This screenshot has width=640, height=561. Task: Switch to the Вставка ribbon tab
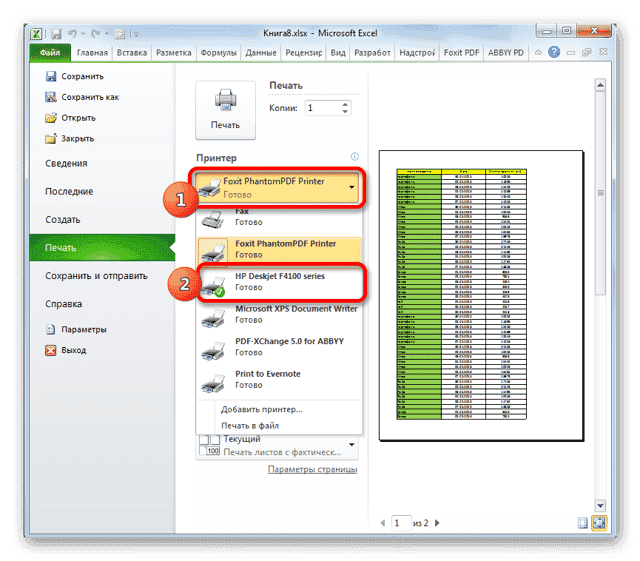(x=131, y=53)
